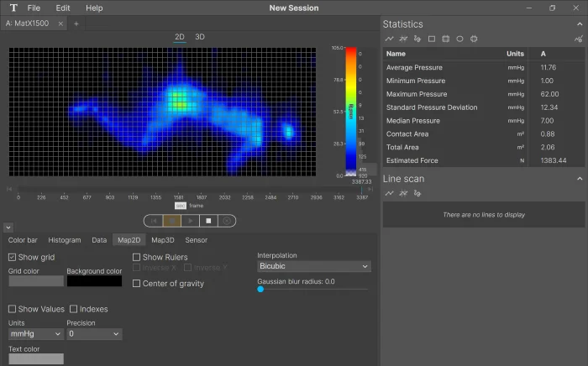Enable the Show Rulers checkbox
The width and height of the screenshot is (588, 366).
[x=137, y=257]
